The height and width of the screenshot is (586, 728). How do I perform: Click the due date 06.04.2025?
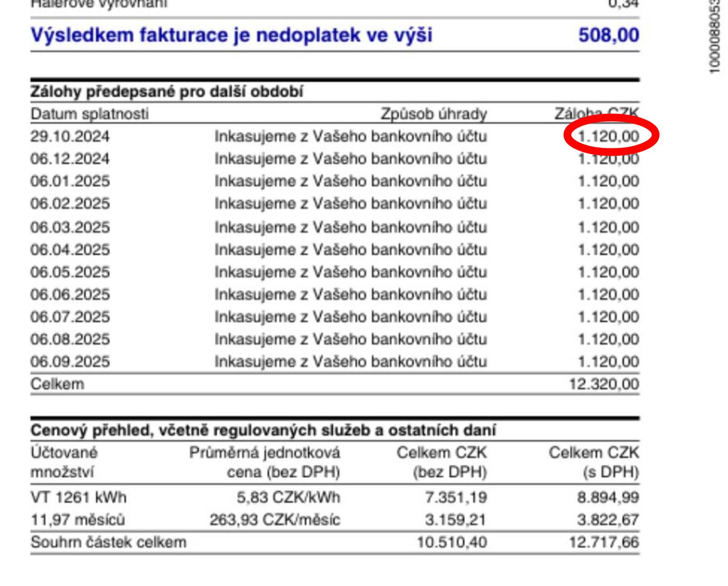point(70,250)
